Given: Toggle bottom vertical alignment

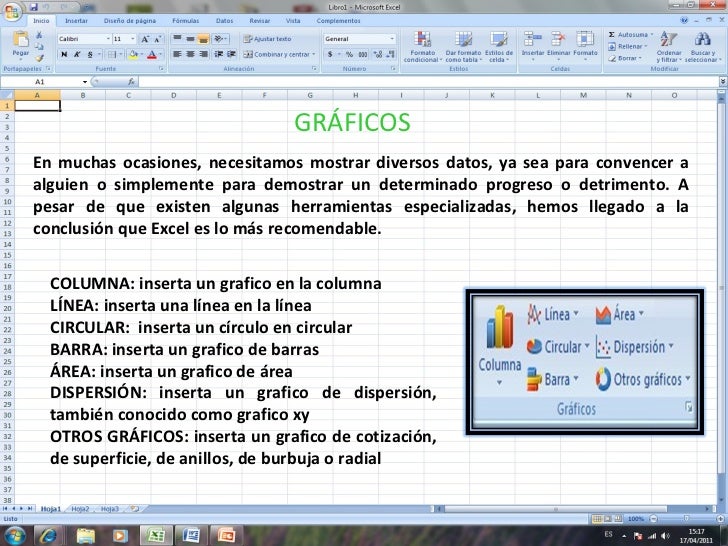Looking at the screenshot, I should pyautogui.click(x=203, y=39).
